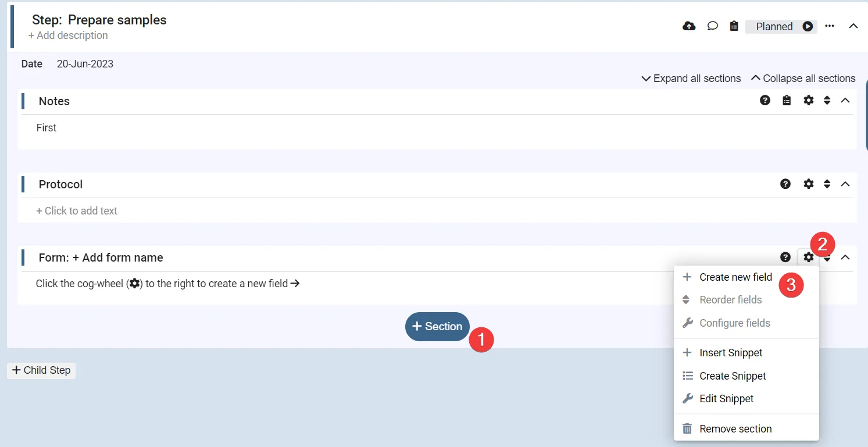This screenshot has width=868, height=447.
Task: Click the blue + Section button
Action: tap(437, 327)
